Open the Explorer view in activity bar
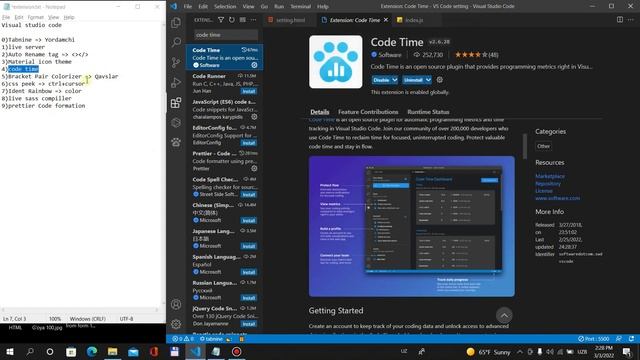Image resolution: width=640 pixels, height=360 pixels. click(x=176, y=22)
